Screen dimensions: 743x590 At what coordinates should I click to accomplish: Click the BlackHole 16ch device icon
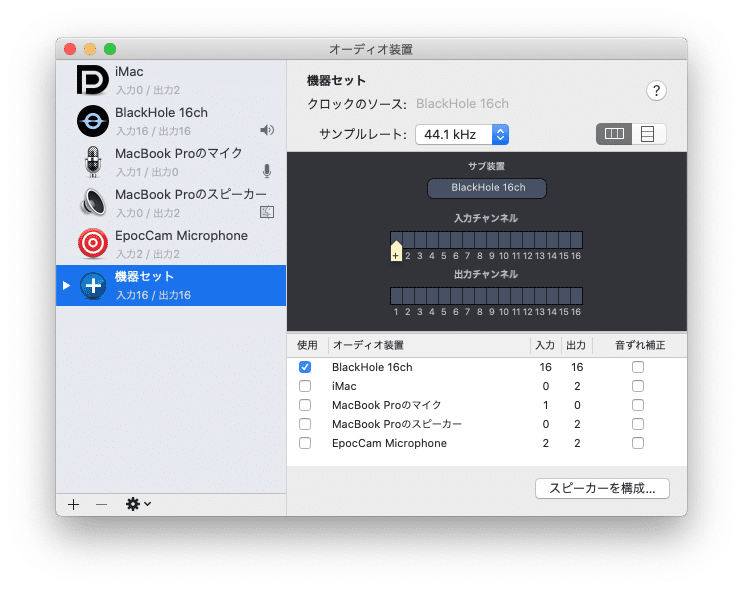pos(93,121)
